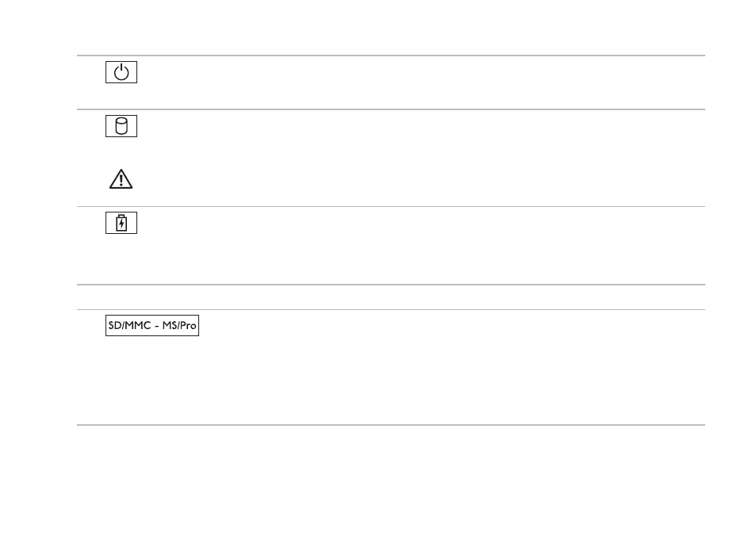Click the divider line directly below battery row
756x536 pixels.
391,285
